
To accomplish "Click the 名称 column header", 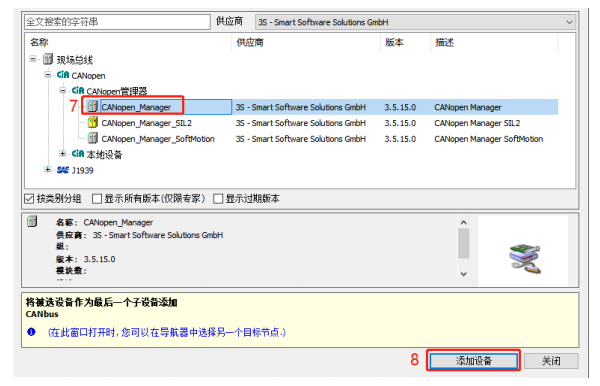I will click(x=39, y=42).
